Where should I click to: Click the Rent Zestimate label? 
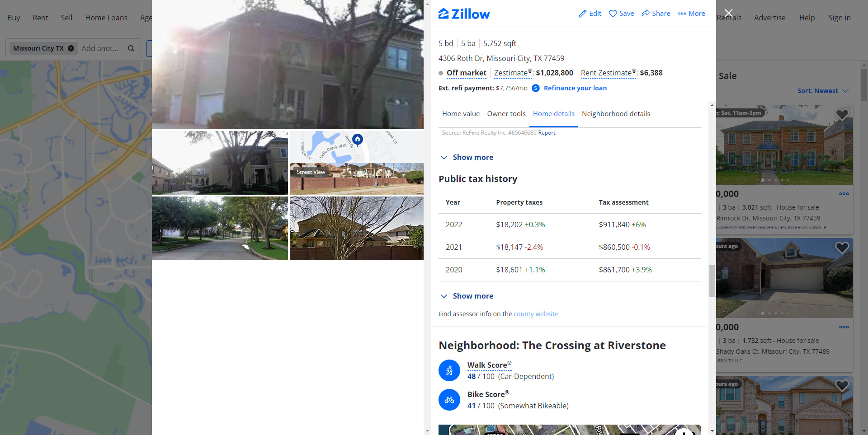[x=609, y=73]
